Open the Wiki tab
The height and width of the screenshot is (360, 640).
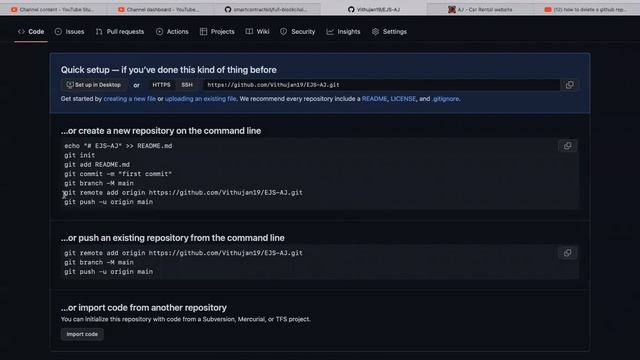coord(258,31)
